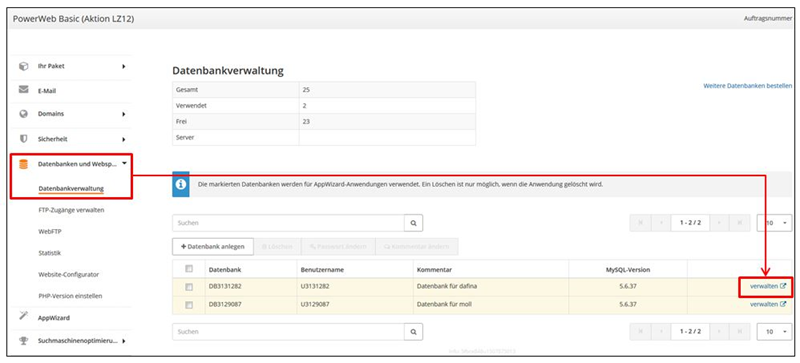Click the Gesamt value 25
Image resolution: width=800 pixels, height=363 pixels.
coord(306,89)
